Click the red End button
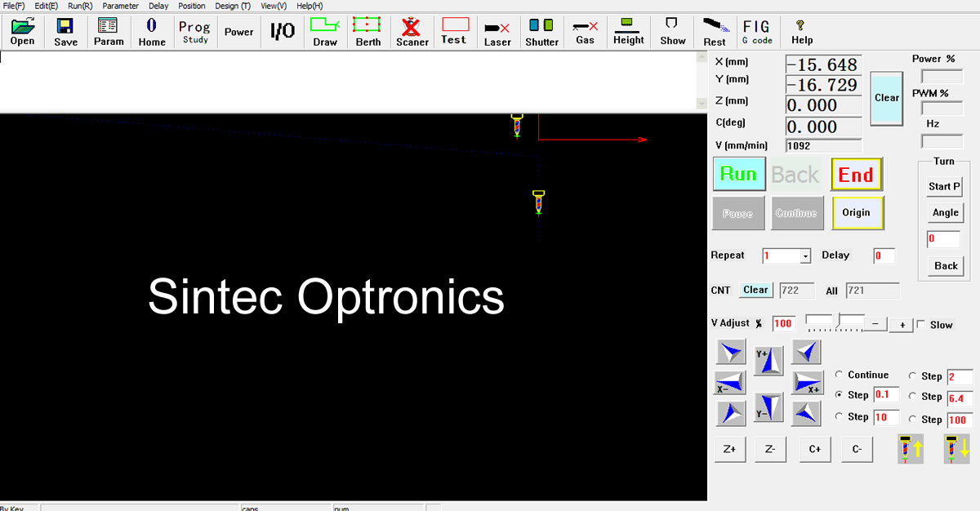This screenshot has height=511, width=980. point(856,174)
